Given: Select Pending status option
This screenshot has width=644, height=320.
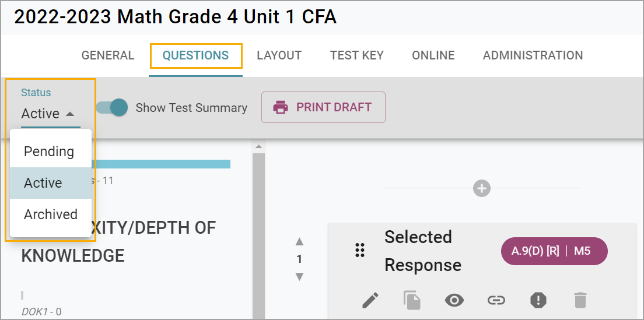Looking at the screenshot, I should [50, 152].
